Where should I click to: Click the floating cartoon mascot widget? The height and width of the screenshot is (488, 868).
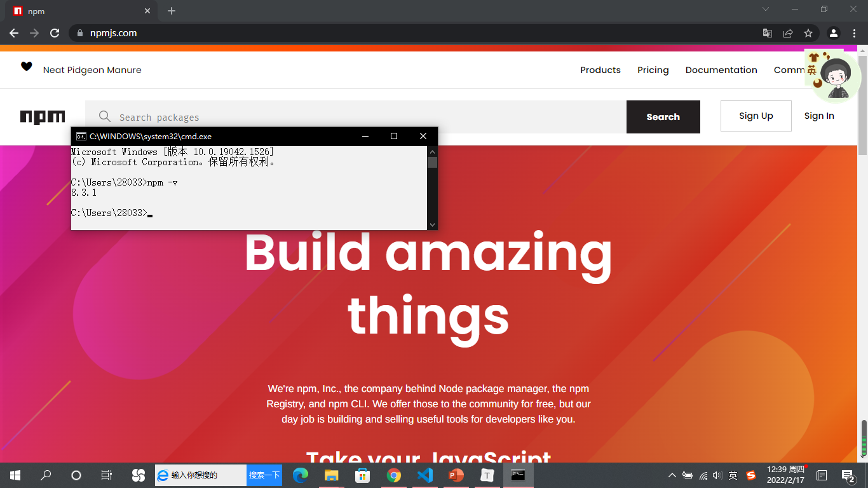pyautogui.click(x=832, y=76)
